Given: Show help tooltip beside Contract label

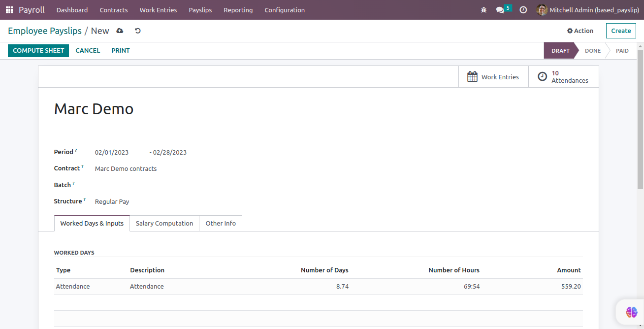Looking at the screenshot, I should click(82, 166).
